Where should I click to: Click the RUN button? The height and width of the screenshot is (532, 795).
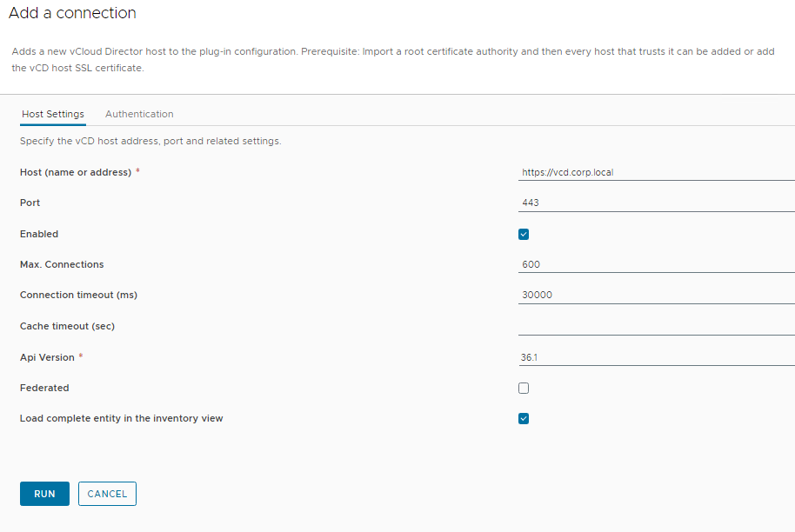tap(44, 494)
